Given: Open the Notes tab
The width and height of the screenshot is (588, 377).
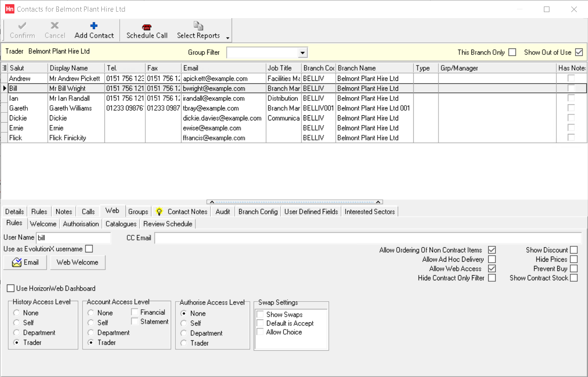Looking at the screenshot, I should point(64,212).
